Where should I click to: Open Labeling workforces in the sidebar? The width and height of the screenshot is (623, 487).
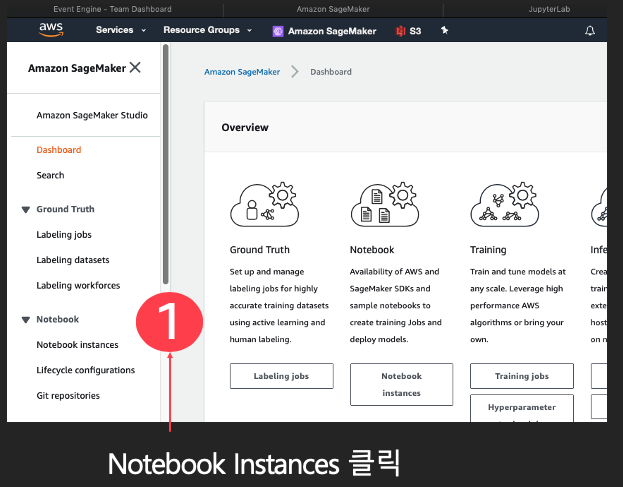[x=78, y=286]
